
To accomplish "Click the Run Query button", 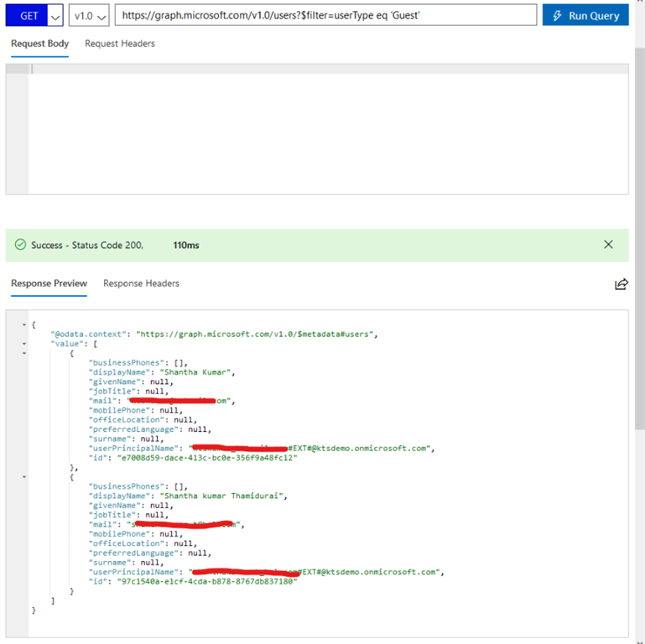I will point(585,15).
